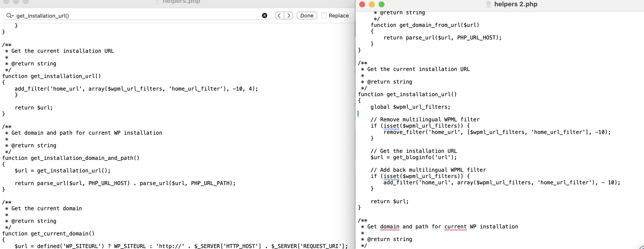Close the helpers 2.php window
The image size is (644, 249).
[362, 4]
